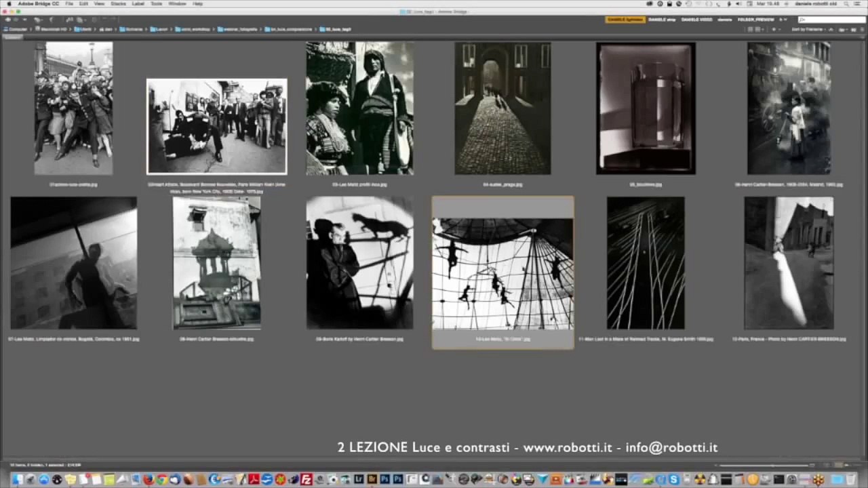Go back with the back arrow in Bridge toolbar
868x488 pixels.
click(7, 20)
